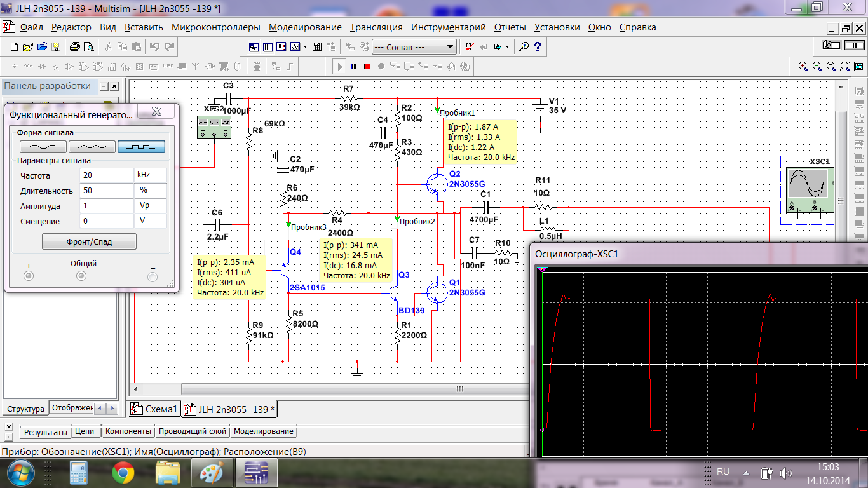868x488 pixels.
Task: Open the grapher icon
Action: point(295,47)
